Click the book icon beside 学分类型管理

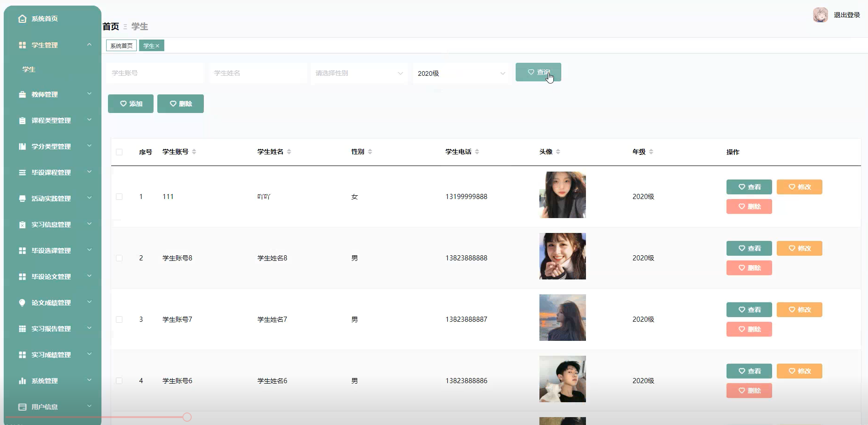tap(22, 146)
